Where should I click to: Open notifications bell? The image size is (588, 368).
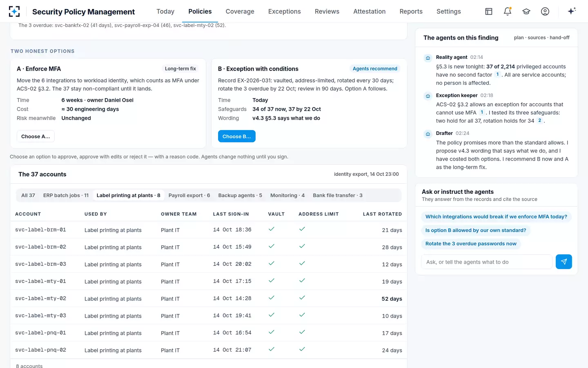[x=508, y=11]
